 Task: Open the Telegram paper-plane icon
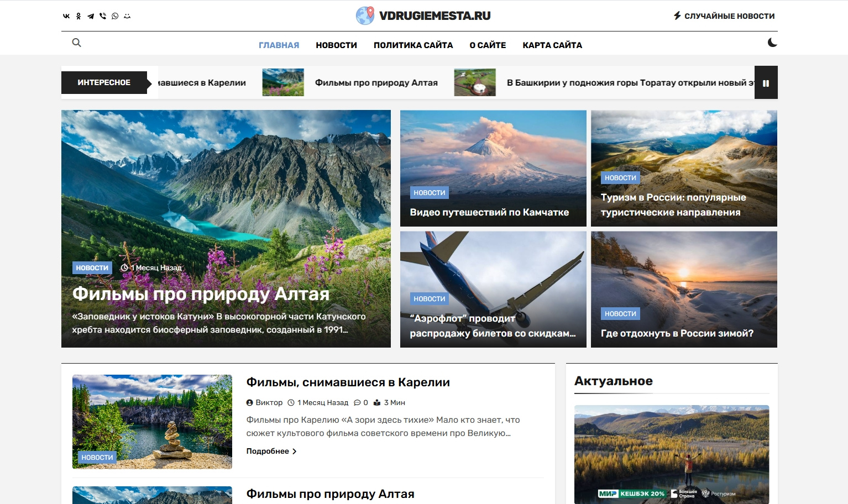(91, 16)
